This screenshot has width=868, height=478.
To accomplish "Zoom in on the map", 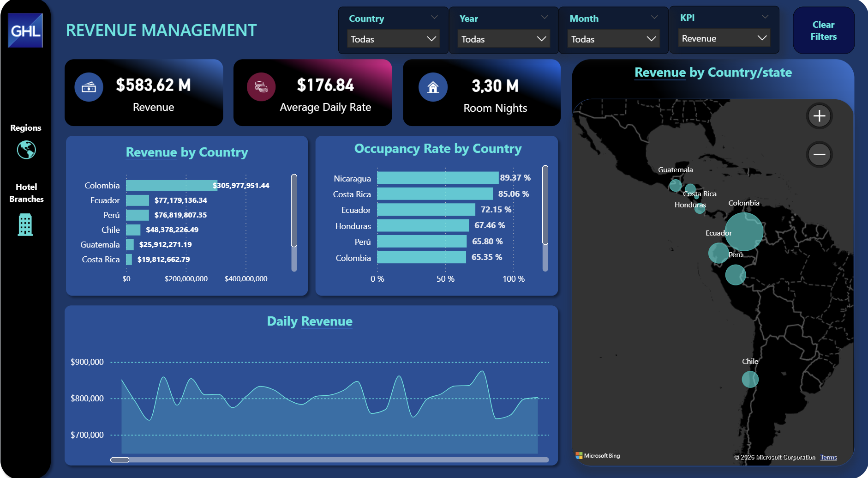I will pos(819,116).
